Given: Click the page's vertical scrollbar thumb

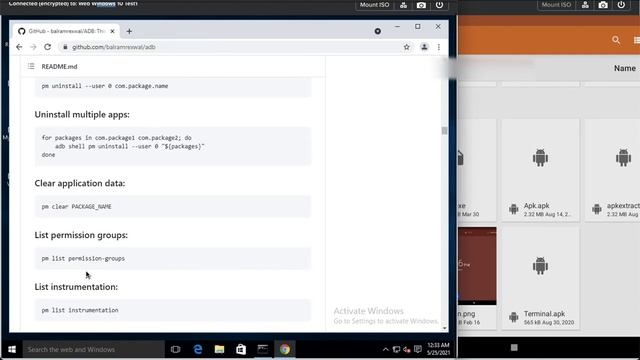Looking at the screenshot, I should coord(444,131).
